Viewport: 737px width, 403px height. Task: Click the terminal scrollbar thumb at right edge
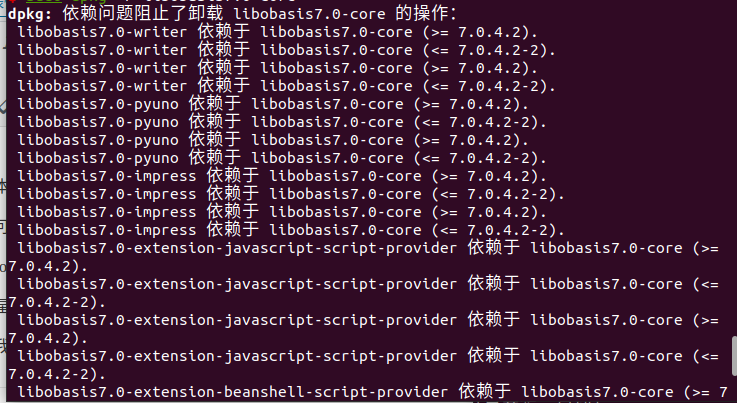734,355
